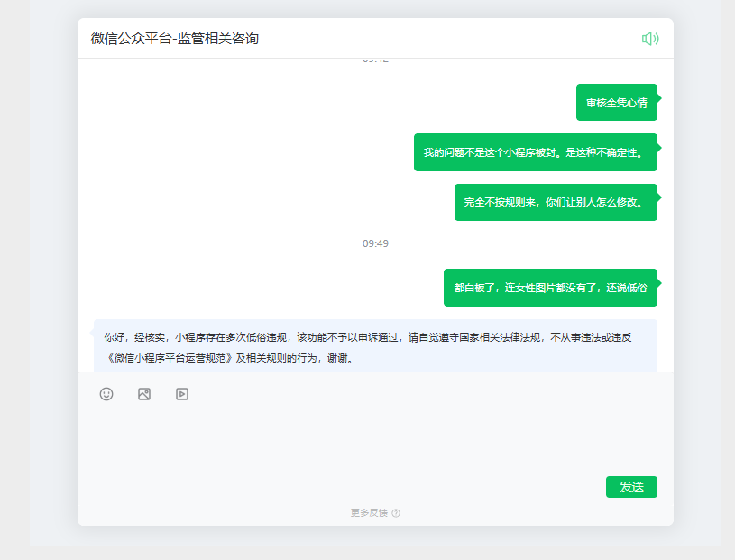Click the green 发送 button
The height and width of the screenshot is (560, 735).
[631, 487]
